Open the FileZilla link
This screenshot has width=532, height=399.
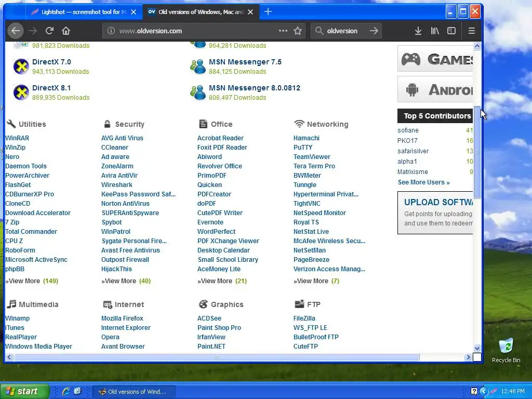tap(304, 318)
